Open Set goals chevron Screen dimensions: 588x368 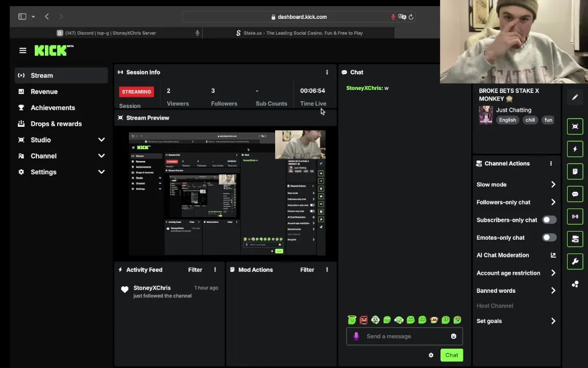coord(553,321)
